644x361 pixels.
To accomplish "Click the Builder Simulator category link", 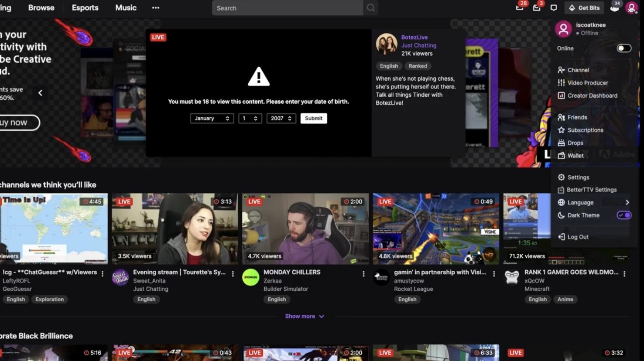I will (x=286, y=289).
